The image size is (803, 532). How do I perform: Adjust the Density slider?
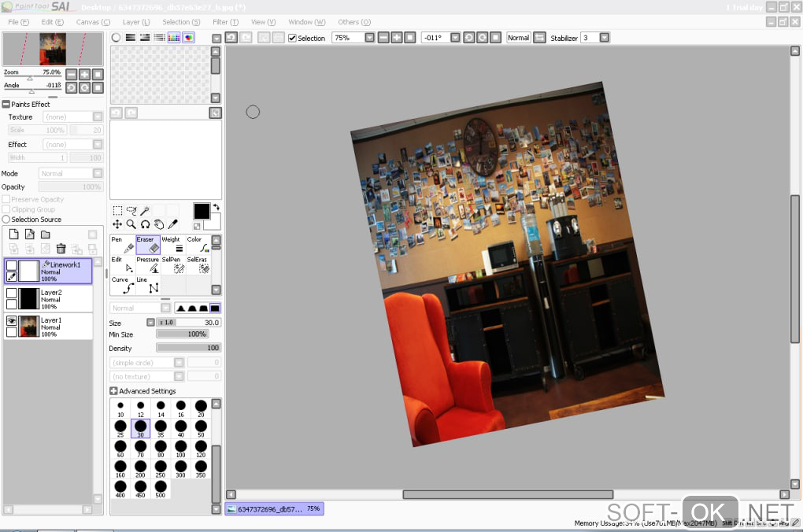tap(188, 348)
